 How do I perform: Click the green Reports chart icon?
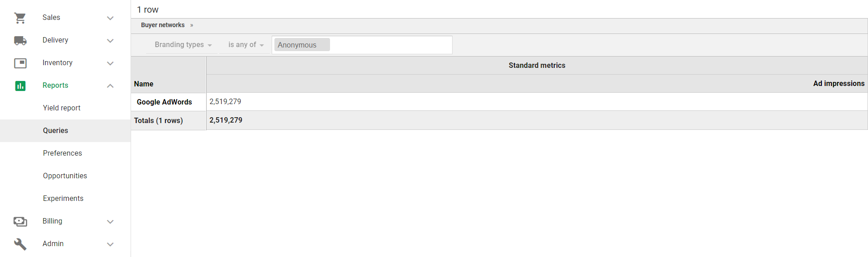(20, 86)
